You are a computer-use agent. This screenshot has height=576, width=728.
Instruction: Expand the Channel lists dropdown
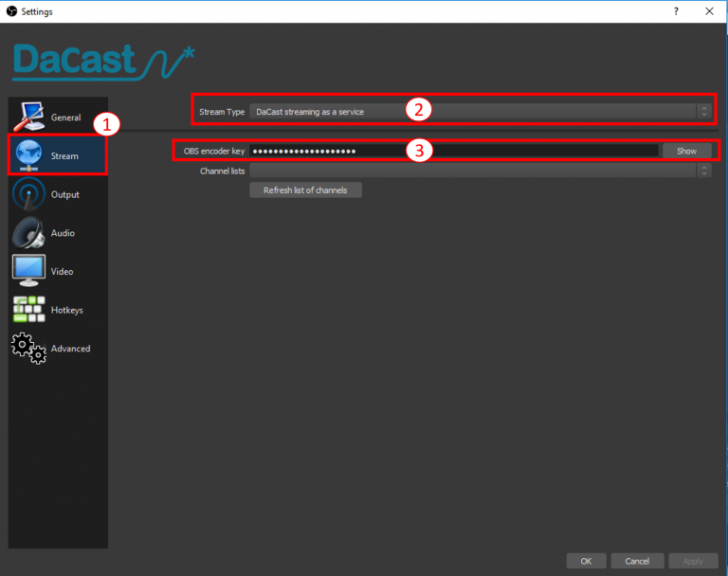pyautogui.click(x=479, y=171)
